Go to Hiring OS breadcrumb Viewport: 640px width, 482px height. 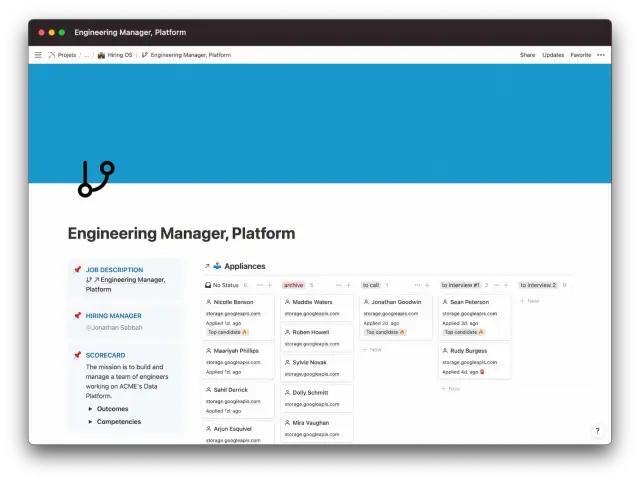[x=115, y=55]
